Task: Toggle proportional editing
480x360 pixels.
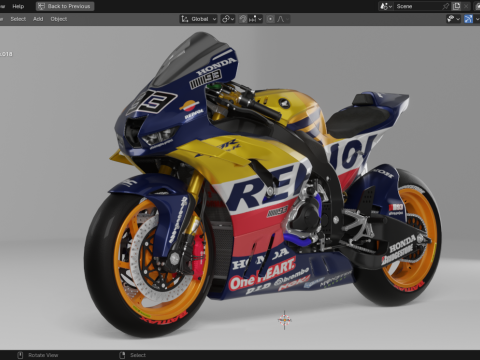Action: (270, 19)
